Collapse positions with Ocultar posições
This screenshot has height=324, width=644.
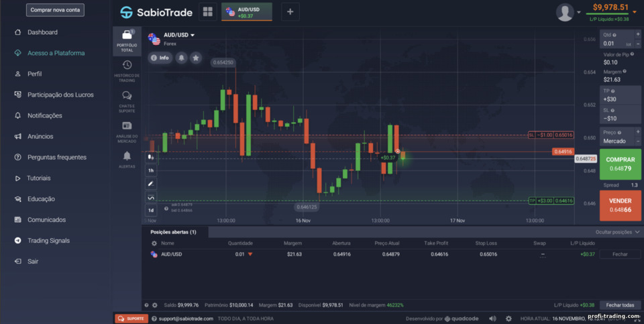coord(617,232)
